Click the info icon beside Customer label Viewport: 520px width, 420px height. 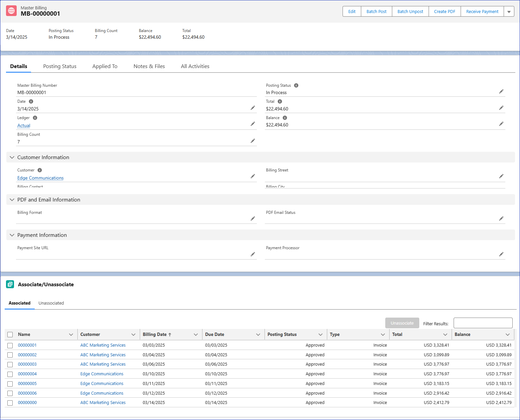tap(40, 170)
